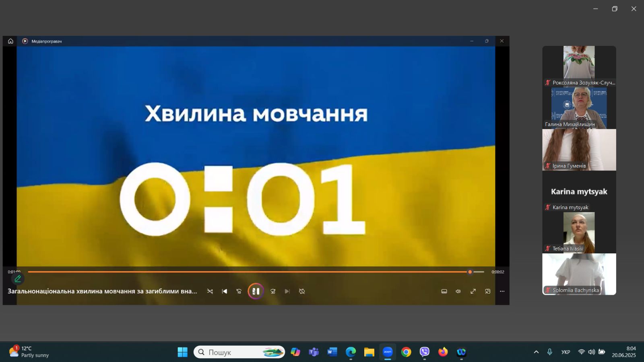Go to media player home

tap(10, 41)
